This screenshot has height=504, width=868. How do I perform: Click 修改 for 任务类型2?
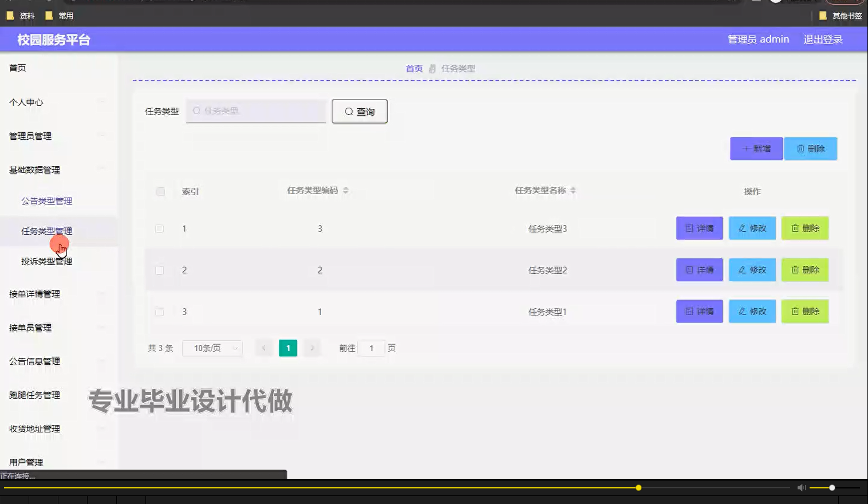click(752, 270)
